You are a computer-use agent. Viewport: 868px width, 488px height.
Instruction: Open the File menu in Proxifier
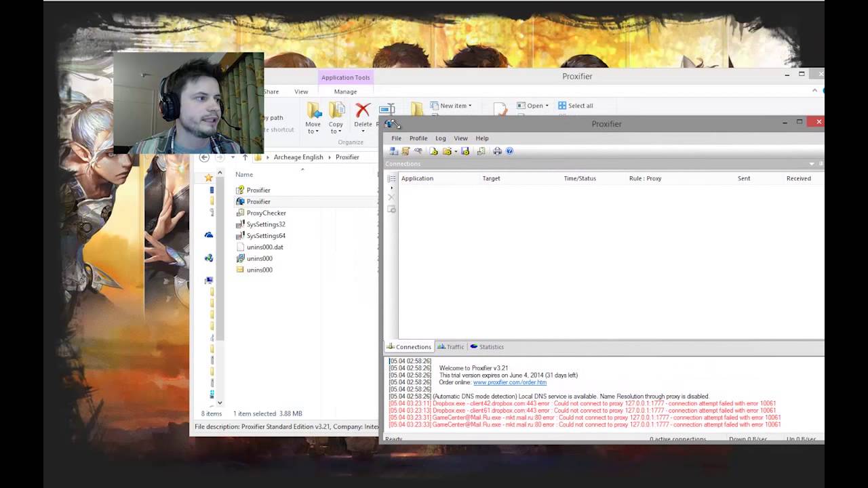coord(396,138)
